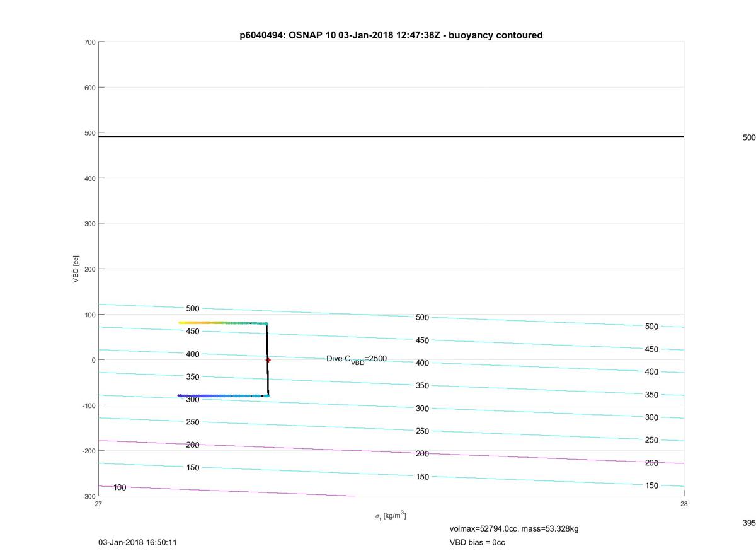
Task: Click the y-axis tick label -100
Action: click(x=88, y=405)
